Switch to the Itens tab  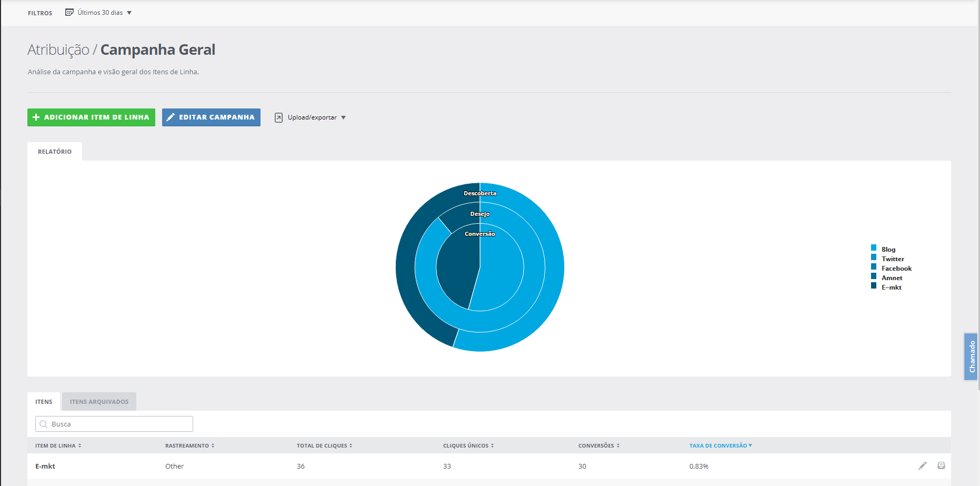tap(44, 402)
